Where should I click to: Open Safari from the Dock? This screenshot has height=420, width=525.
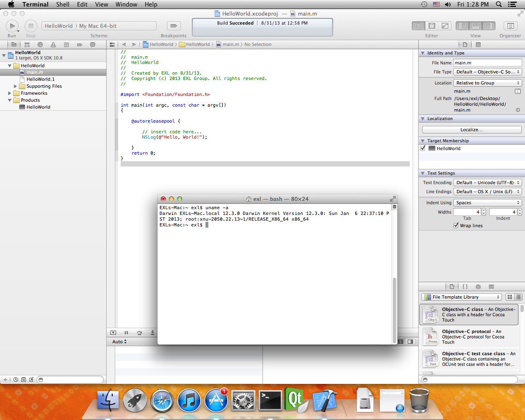pos(162,401)
